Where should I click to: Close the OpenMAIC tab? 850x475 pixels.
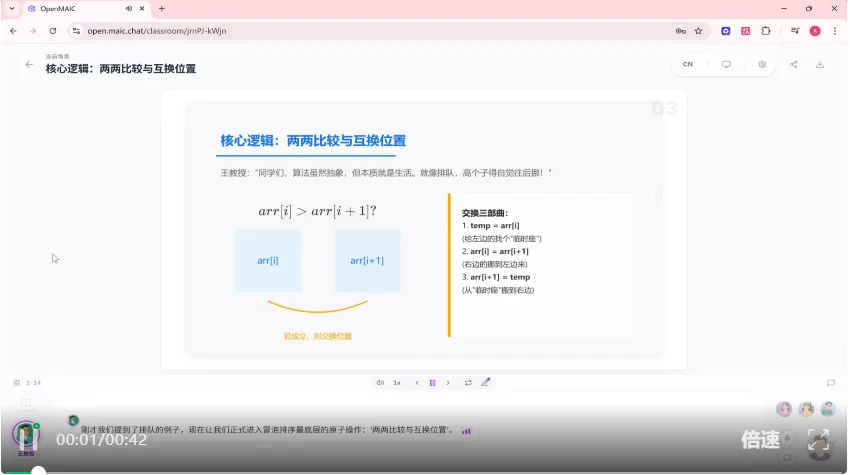pos(142,9)
